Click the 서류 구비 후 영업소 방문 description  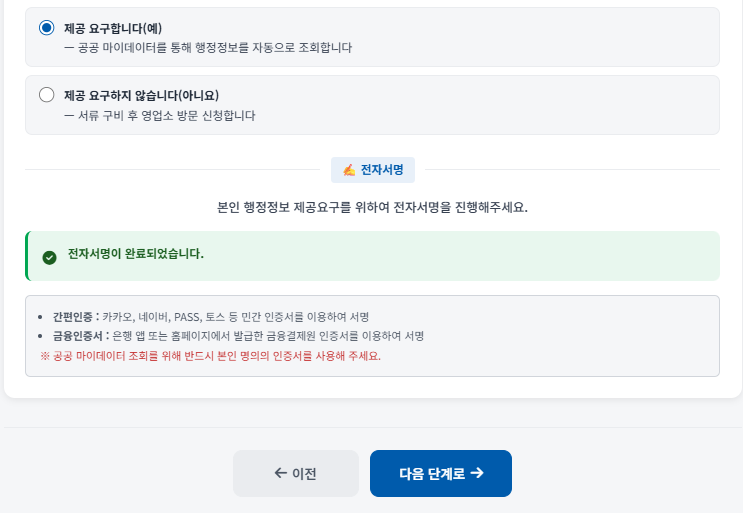[x=160, y=116]
